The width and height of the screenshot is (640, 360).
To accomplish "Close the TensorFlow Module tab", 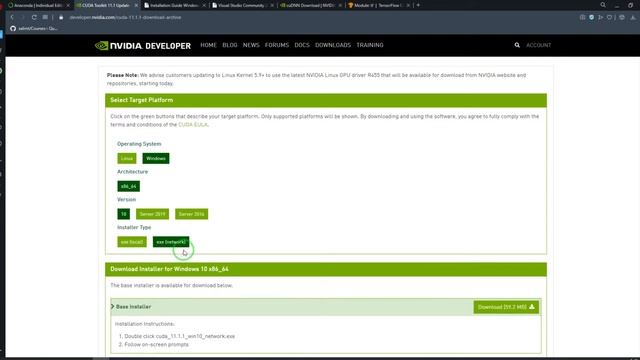I will 408,5.
